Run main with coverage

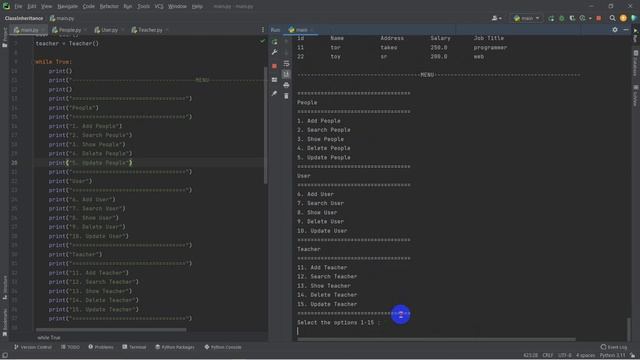point(572,18)
